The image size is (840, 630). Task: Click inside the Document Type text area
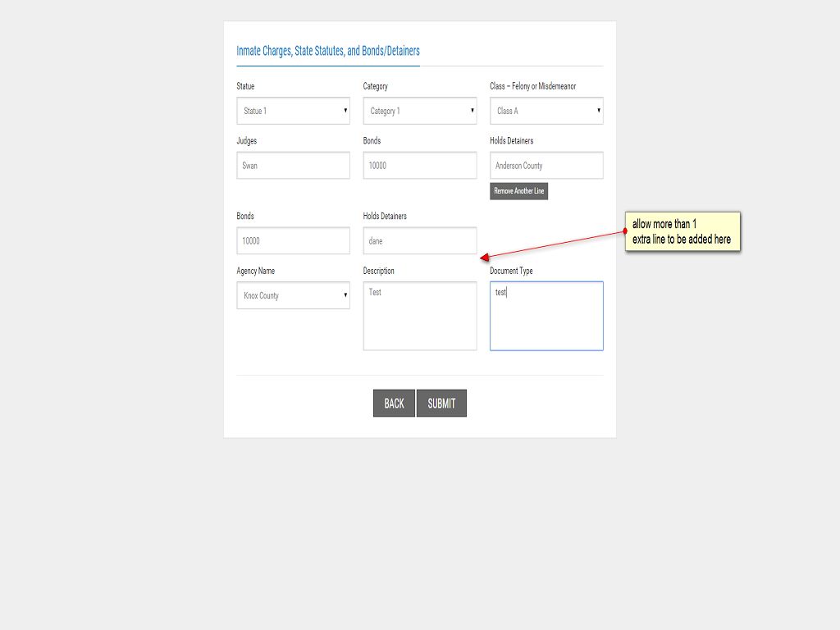tap(546, 316)
